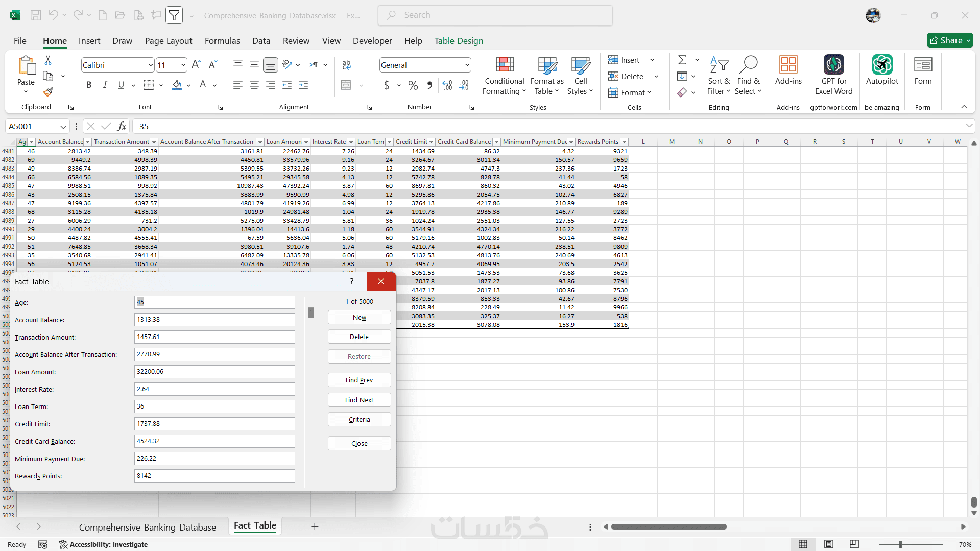The width and height of the screenshot is (980, 551).
Task: Click the Format Painter brush icon
Action: click(x=48, y=92)
